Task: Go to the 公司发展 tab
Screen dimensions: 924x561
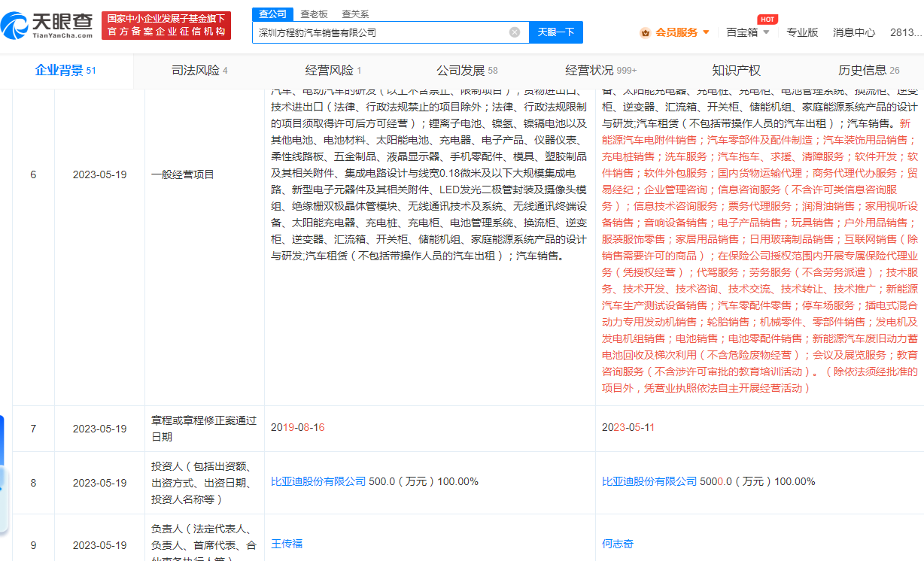Action: tap(467, 71)
